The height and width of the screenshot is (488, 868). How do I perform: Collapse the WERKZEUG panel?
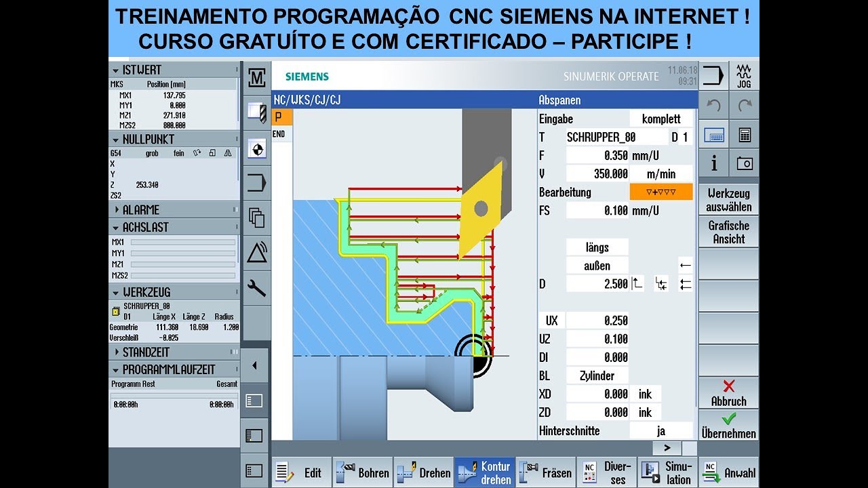coord(116,292)
